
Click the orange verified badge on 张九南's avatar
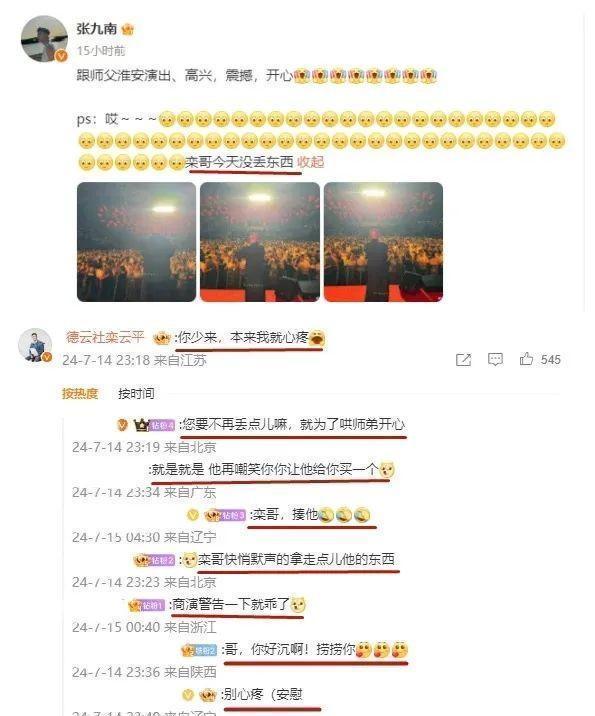(x=62, y=56)
